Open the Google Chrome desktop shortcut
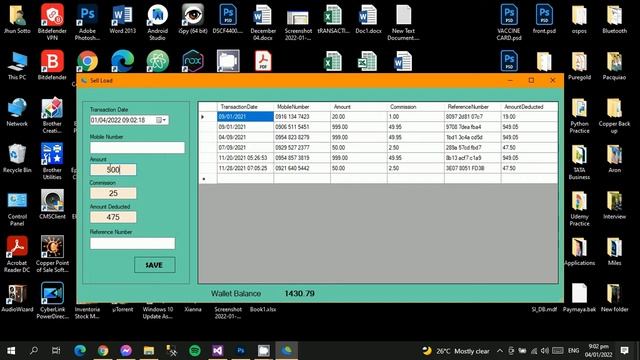Viewport: 640px width, 360px height. (87, 61)
